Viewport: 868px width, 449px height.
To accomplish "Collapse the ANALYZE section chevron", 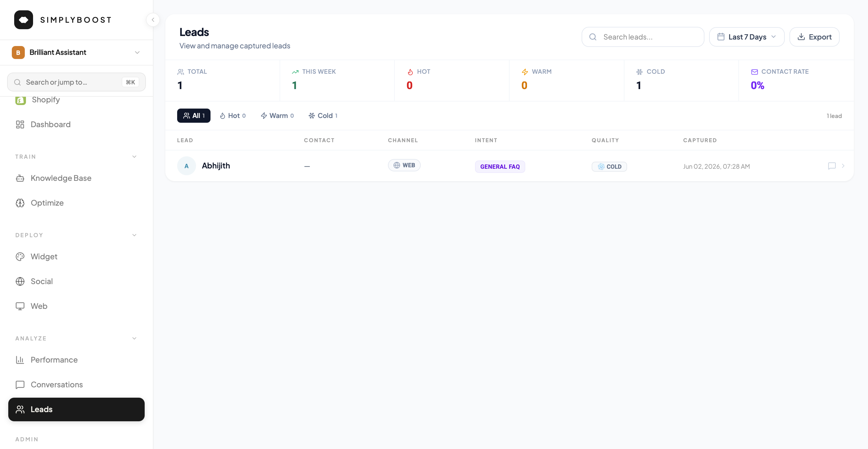I will pyautogui.click(x=134, y=339).
